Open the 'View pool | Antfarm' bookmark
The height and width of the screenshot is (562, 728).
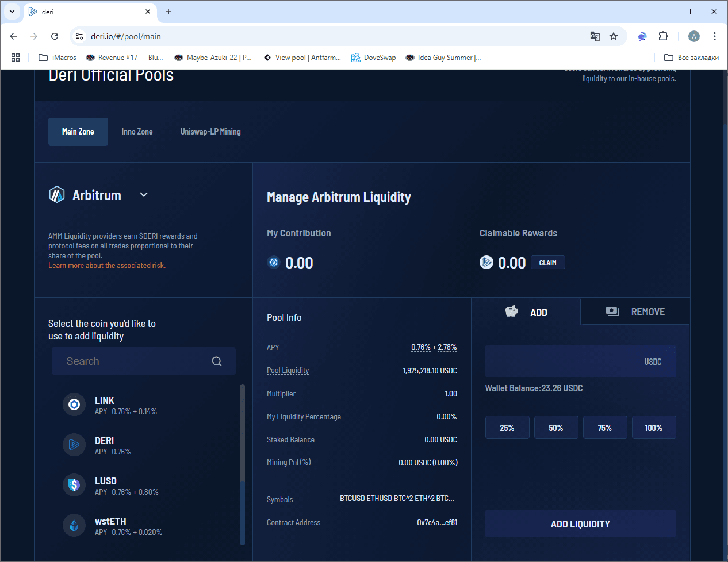coord(302,58)
